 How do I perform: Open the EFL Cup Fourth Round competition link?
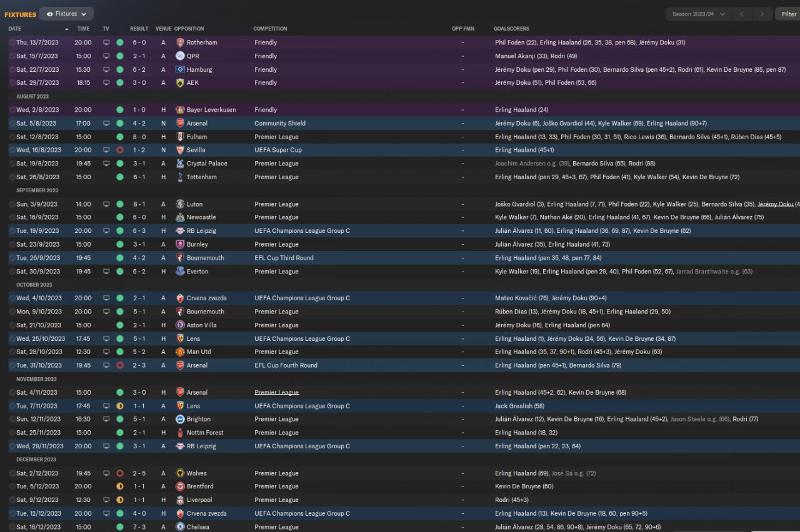pyautogui.click(x=286, y=365)
